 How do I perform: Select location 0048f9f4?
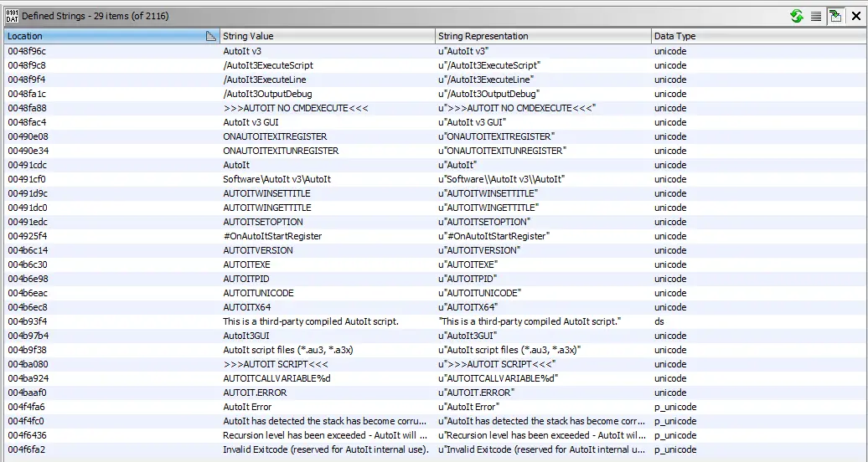(27, 80)
